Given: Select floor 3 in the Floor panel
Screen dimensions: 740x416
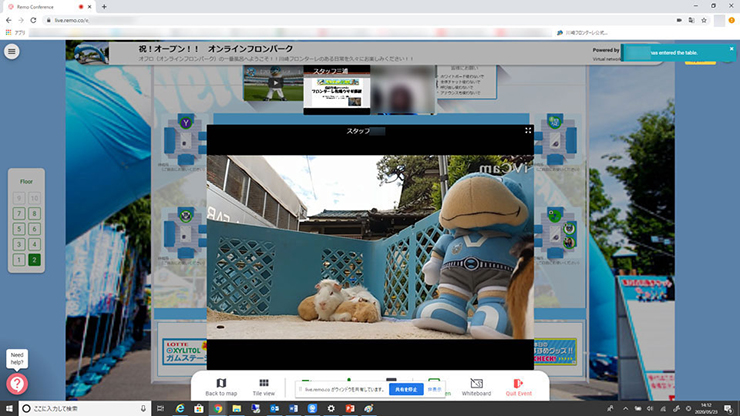Looking at the screenshot, I should coord(19,244).
